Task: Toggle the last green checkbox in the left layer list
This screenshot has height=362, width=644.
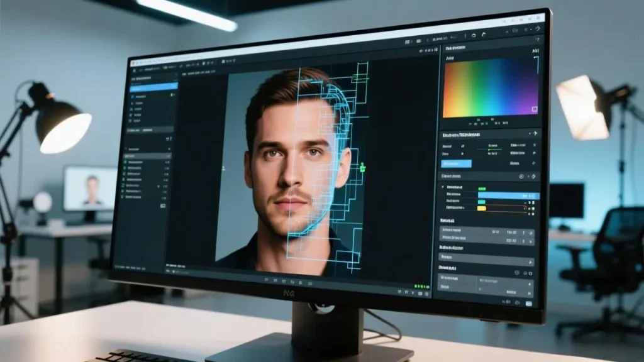Action: point(126,199)
